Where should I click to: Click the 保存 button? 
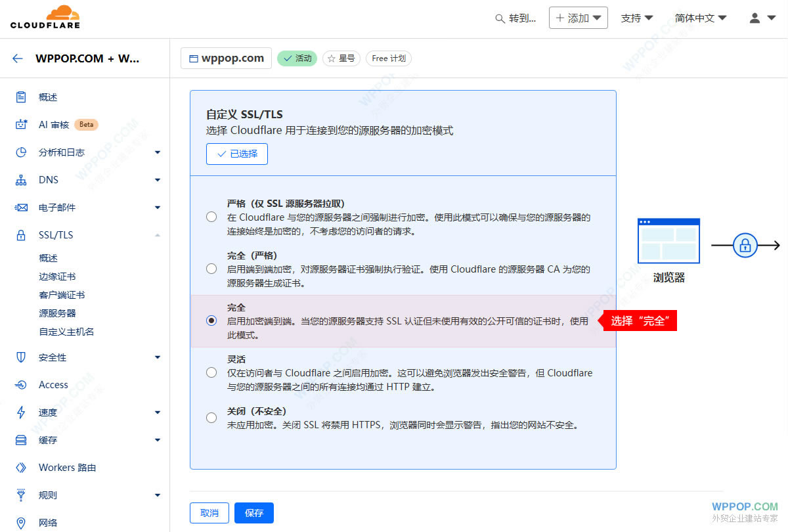[254, 513]
